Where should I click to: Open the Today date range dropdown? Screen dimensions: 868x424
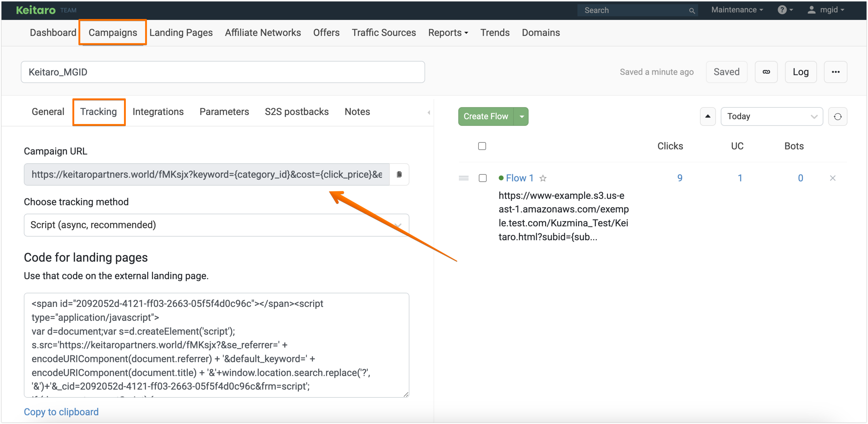(x=771, y=117)
